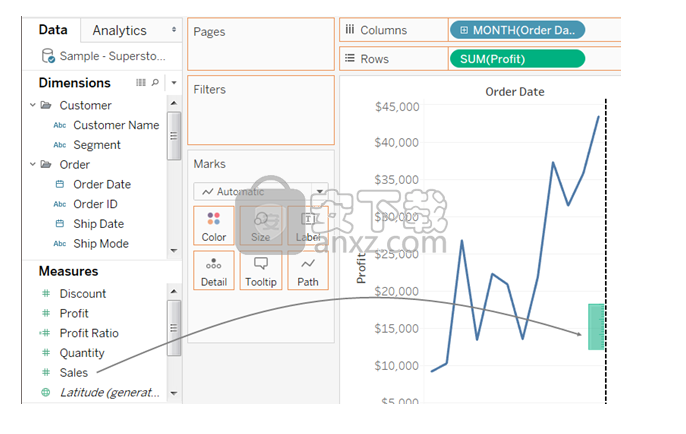Click the calculated field icon beside Profit Ratio
Viewport: 686px width, 434px height.
point(45,333)
